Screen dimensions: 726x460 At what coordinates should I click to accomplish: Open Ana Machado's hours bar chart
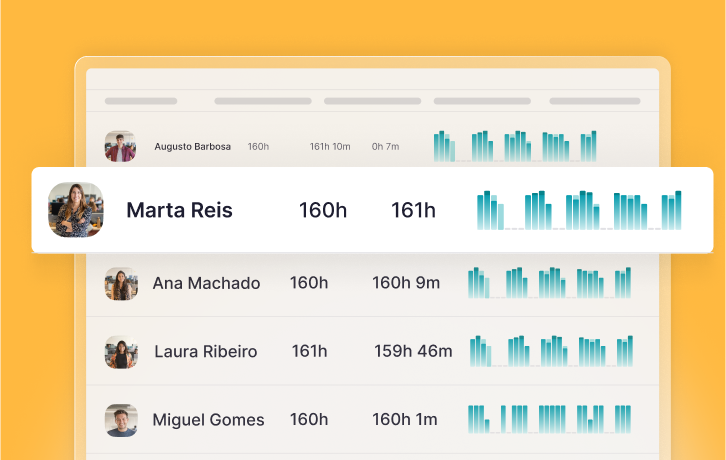(x=549, y=282)
